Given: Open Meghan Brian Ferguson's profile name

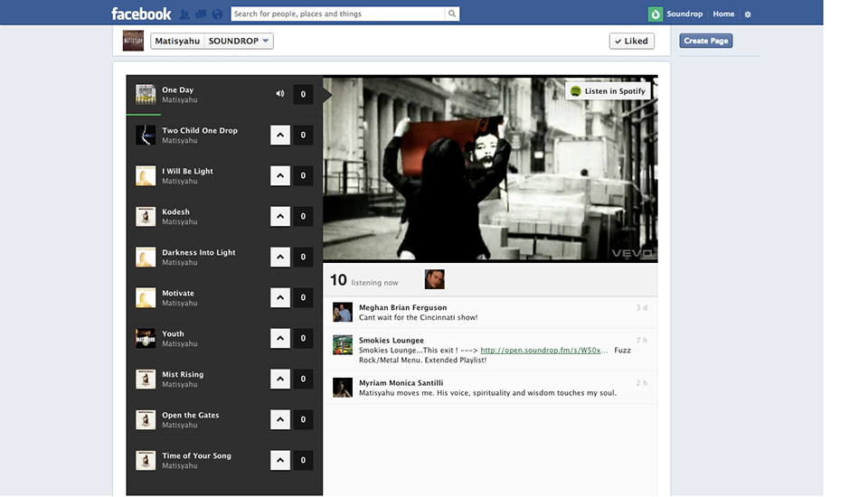Looking at the screenshot, I should 402,308.
